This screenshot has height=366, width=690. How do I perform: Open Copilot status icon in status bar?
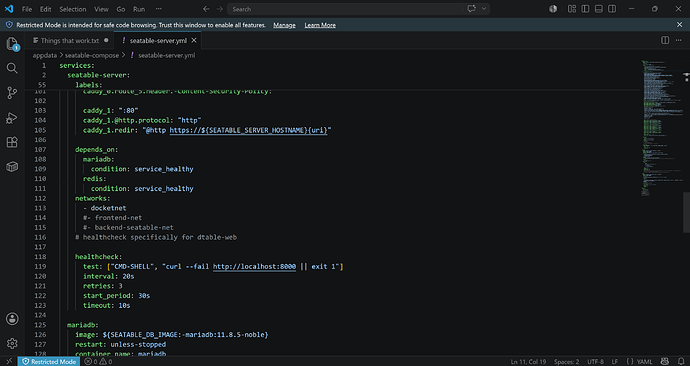[665, 362]
